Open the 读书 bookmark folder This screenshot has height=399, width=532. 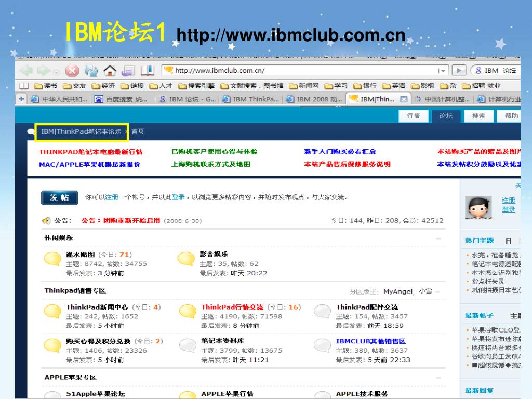[x=46, y=86]
